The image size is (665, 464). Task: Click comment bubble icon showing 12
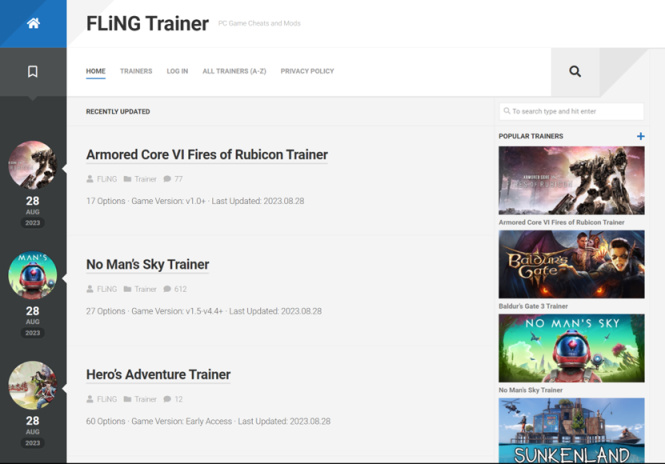point(167,399)
